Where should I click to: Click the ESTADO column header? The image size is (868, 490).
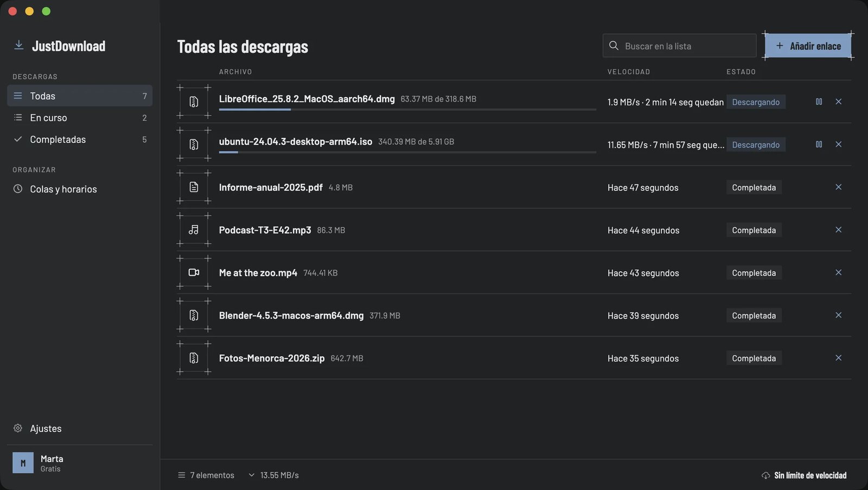tap(741, 72)
